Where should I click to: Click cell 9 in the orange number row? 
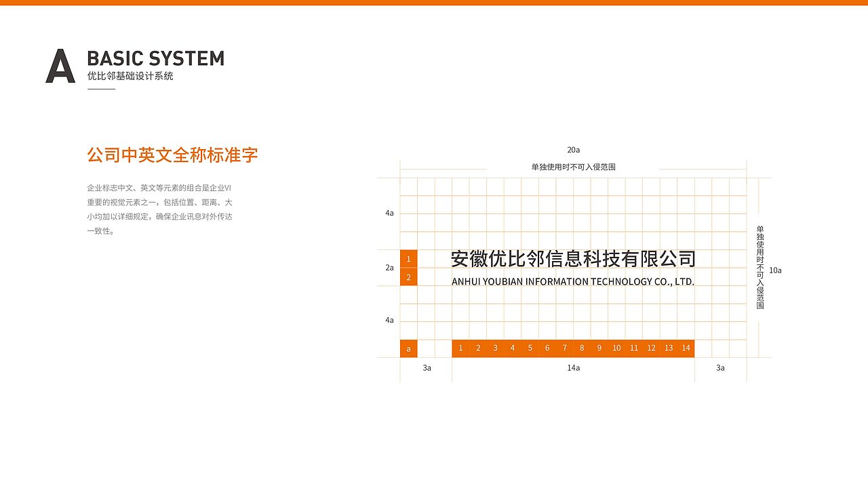(599, 348)
